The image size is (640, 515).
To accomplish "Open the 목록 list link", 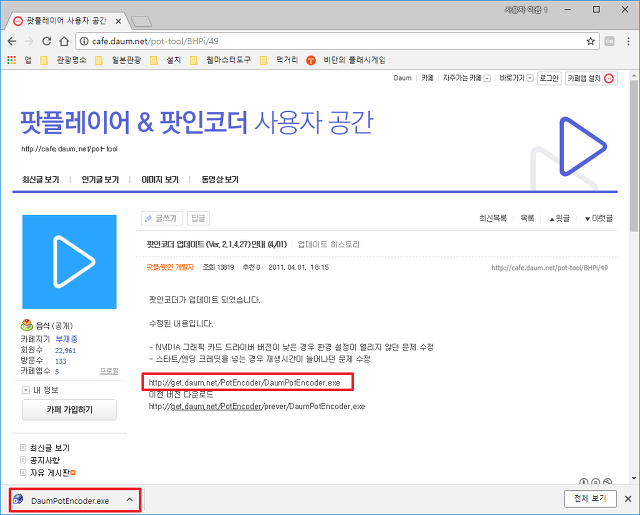I will 527,218.
